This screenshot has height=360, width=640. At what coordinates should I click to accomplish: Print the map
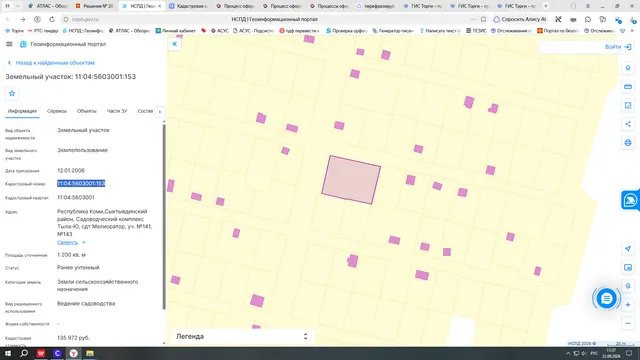(x=628, y=143)
